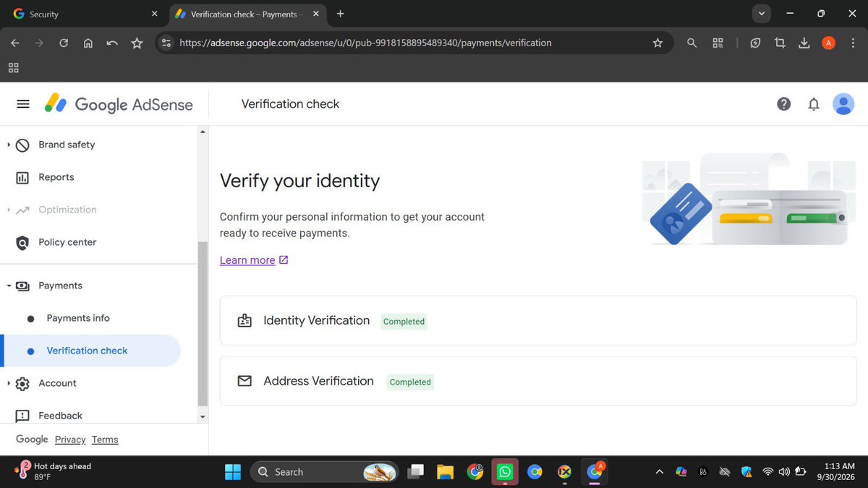Screen dimensions: 868x488
Task: Open the weather widget Hot days ahead
Action: tap(54, 471)
